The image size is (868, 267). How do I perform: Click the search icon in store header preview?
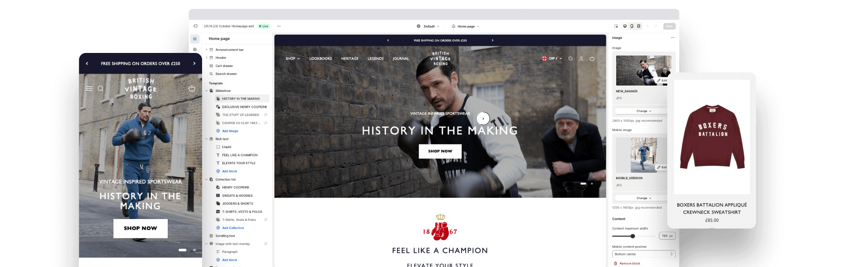[571, 58]
